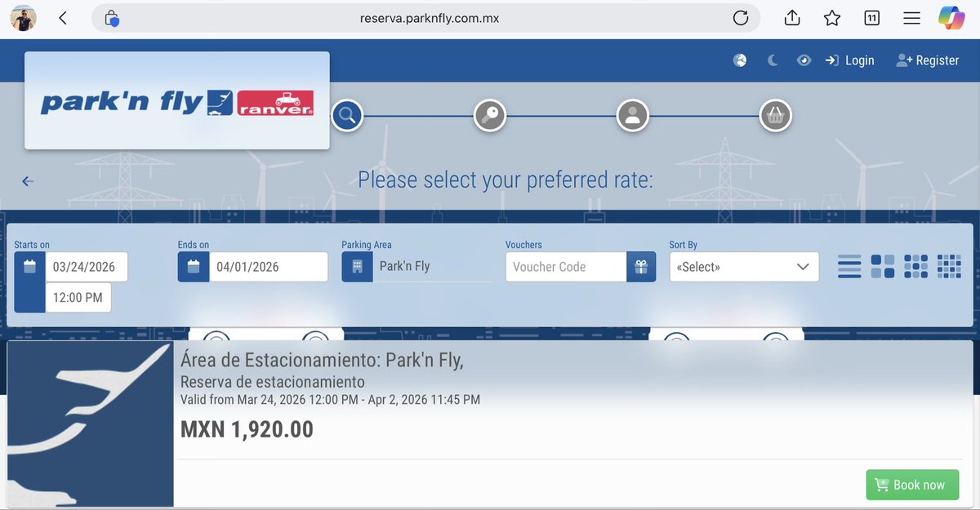Launch the Copilot icon in toolbar
Image resolution: width=980 pixels, height=510 pixels.
point(951,18)
